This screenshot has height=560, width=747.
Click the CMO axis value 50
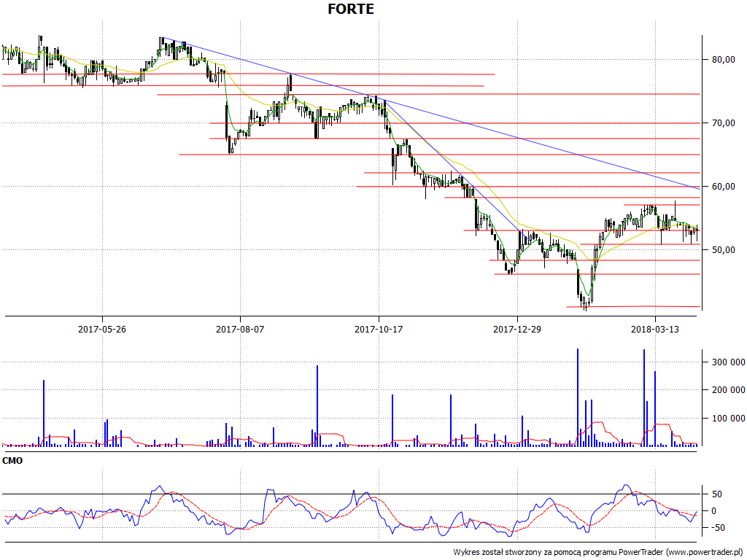click(x=717, y=494)
